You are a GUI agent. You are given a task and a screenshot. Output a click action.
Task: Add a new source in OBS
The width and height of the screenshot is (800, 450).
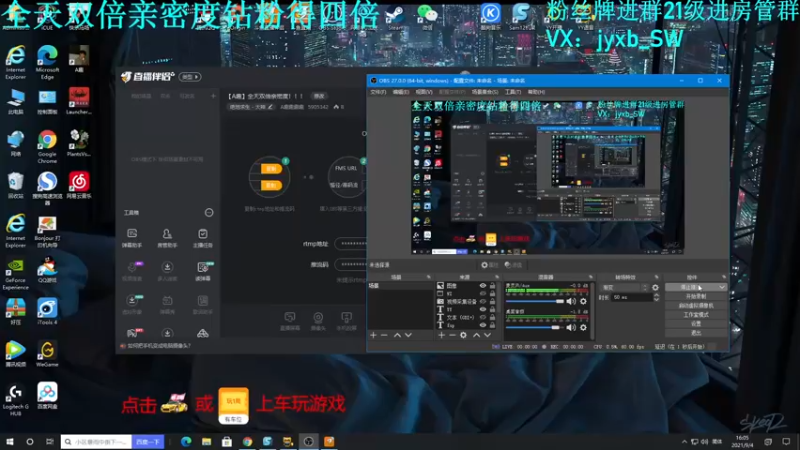(441, 335)
